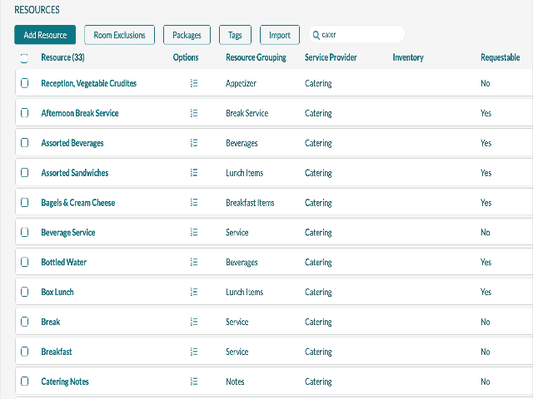Sort by Resource Grouping column header

tap(256, 57)
